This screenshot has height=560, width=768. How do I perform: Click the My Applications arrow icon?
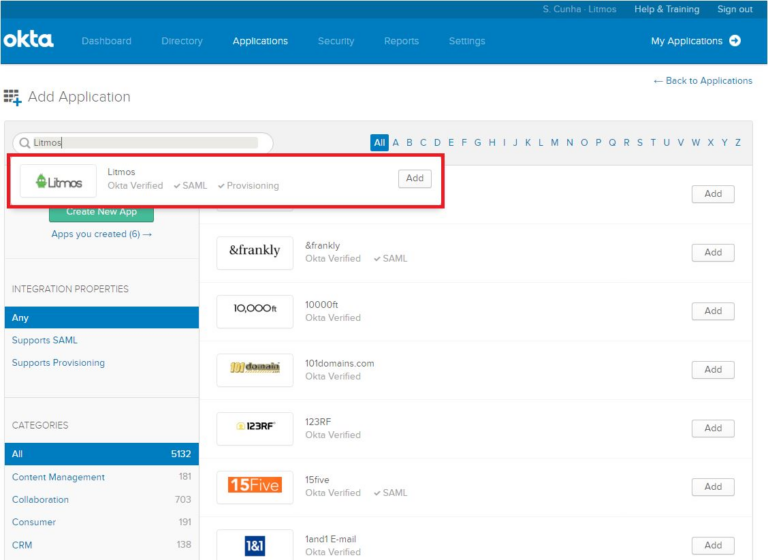coord(735,41)
